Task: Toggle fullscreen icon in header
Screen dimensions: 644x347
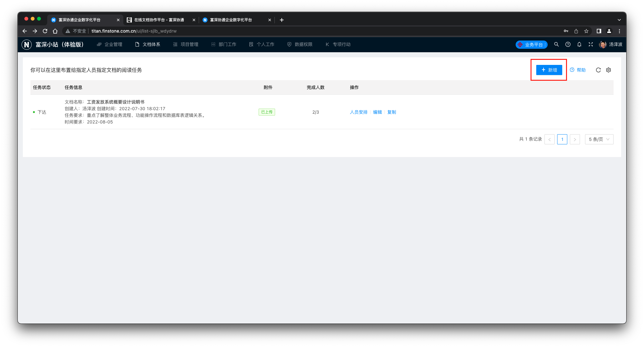Action: point(591,44)
